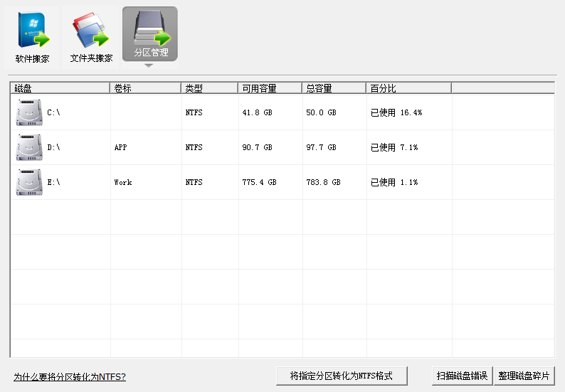Select the Work volume label cell
Viewport: 565px width, 392px height.
coord(146,182)
